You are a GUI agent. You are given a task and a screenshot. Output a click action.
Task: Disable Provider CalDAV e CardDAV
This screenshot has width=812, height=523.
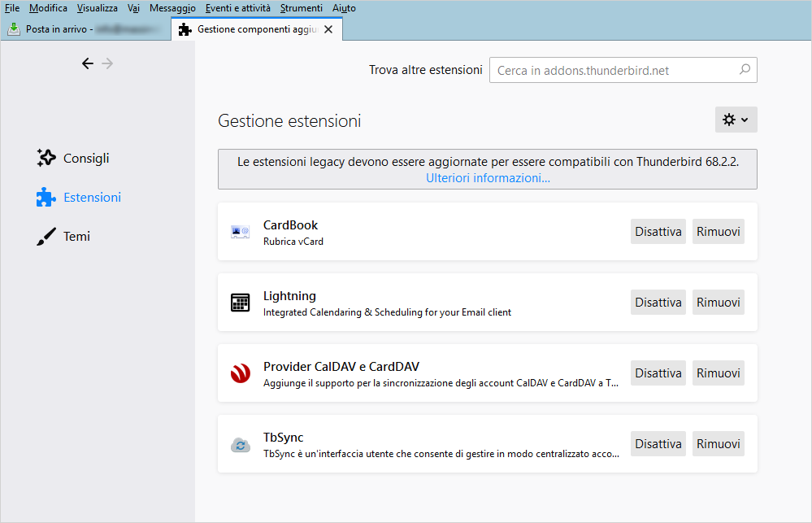click(658, 373)
